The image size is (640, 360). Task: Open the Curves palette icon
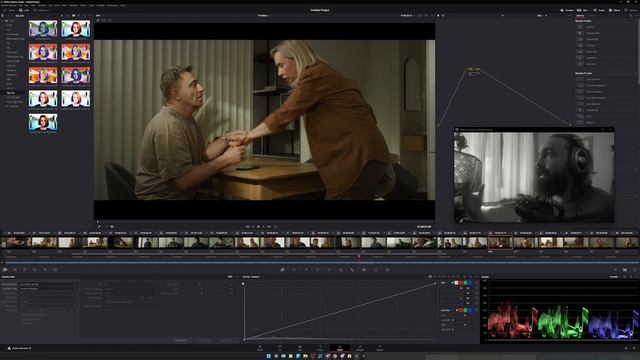point(282,269)
